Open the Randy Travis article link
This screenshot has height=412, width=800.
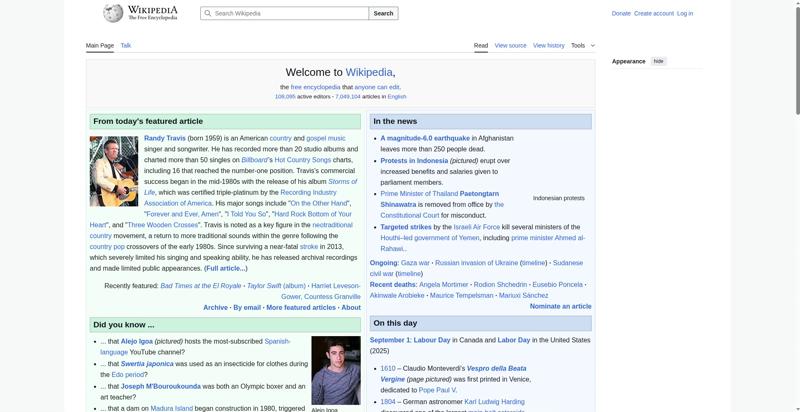(x=165, y=138)
